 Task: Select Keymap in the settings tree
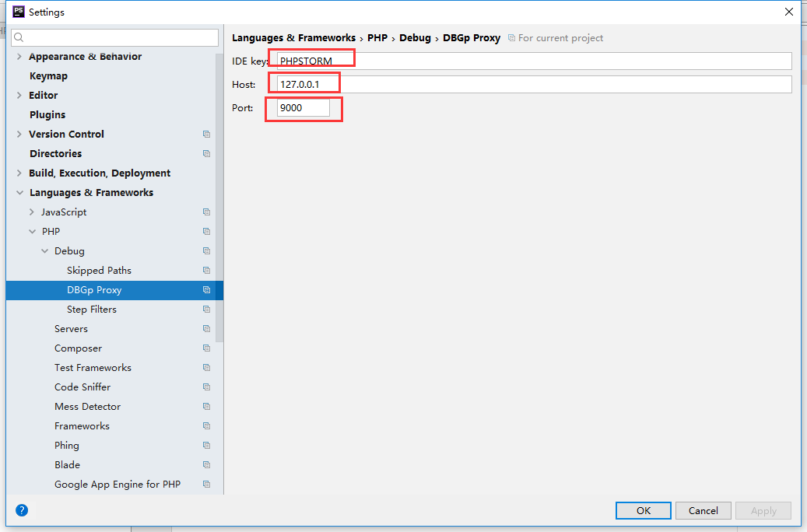point(48,76)
